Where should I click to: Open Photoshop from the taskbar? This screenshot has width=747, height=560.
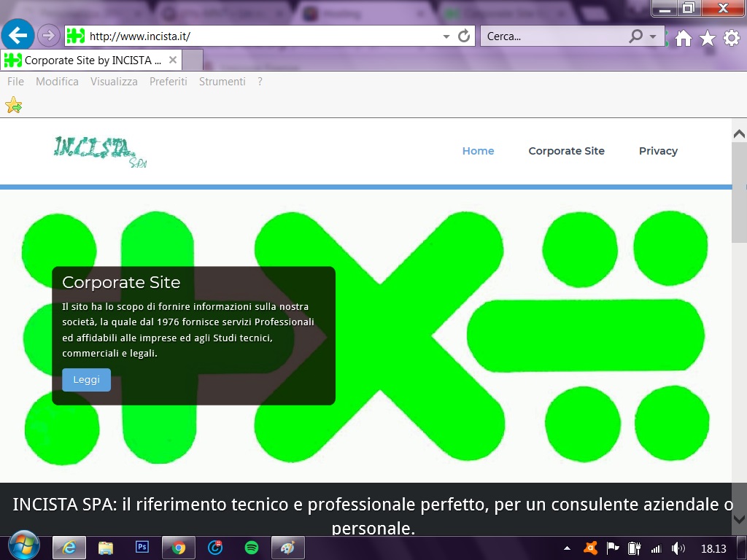click(142, 547)
